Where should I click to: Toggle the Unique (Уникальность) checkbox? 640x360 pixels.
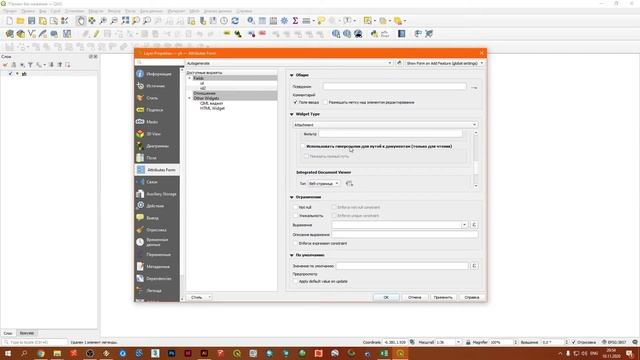296,216
